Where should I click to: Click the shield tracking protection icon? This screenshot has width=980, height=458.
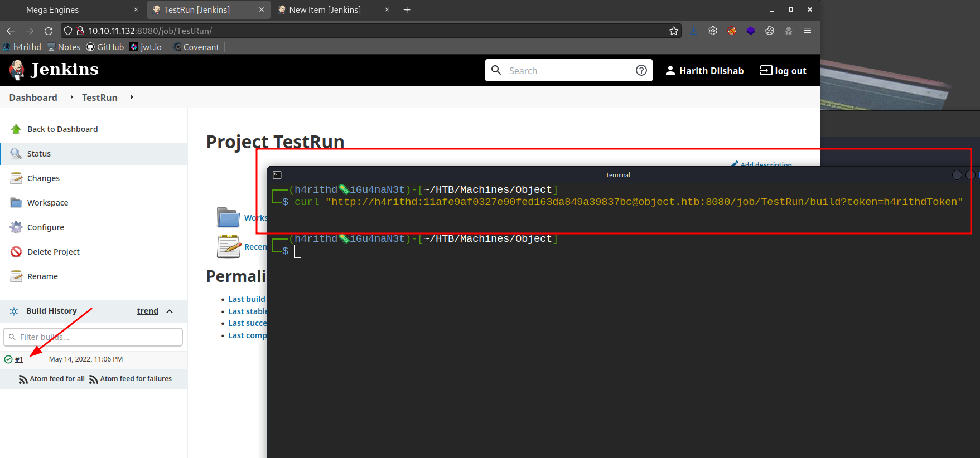pos(68,31)
